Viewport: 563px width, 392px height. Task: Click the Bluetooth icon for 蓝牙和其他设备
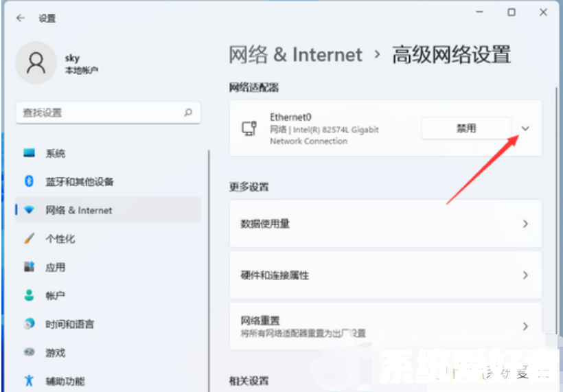click(x=30, y=181)
